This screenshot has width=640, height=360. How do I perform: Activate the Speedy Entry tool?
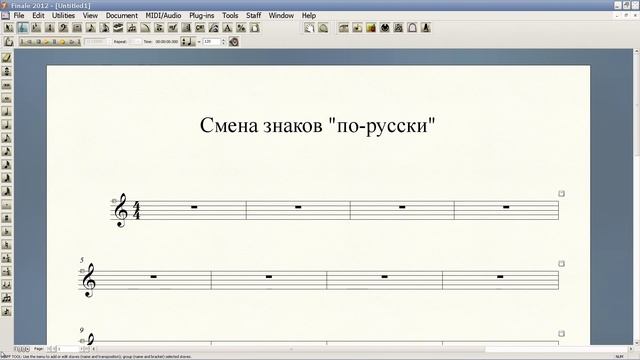pos(104,28)
